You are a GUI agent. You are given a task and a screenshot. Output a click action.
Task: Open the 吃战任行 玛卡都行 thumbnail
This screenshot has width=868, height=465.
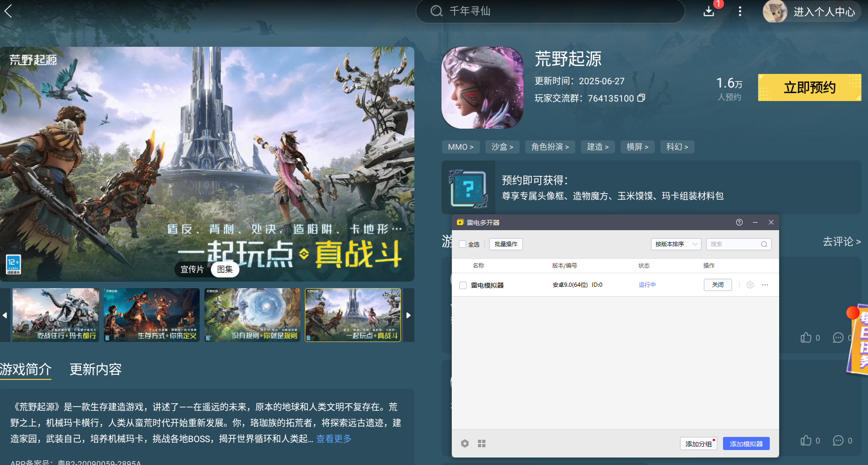56,315
